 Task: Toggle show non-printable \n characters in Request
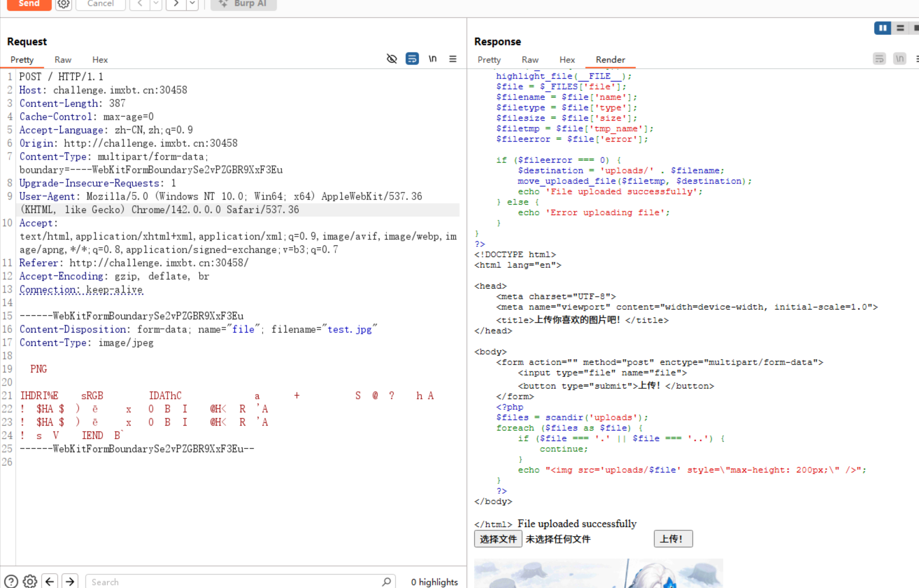[x=433, y=59]
